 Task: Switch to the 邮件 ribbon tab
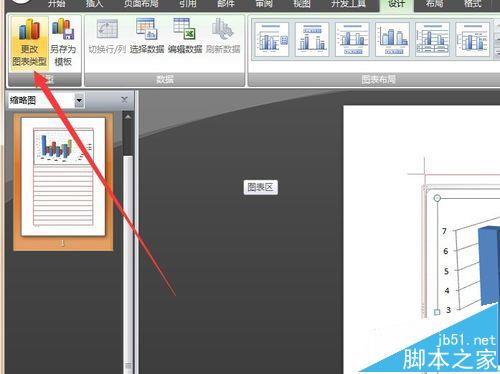pos(226,4)
